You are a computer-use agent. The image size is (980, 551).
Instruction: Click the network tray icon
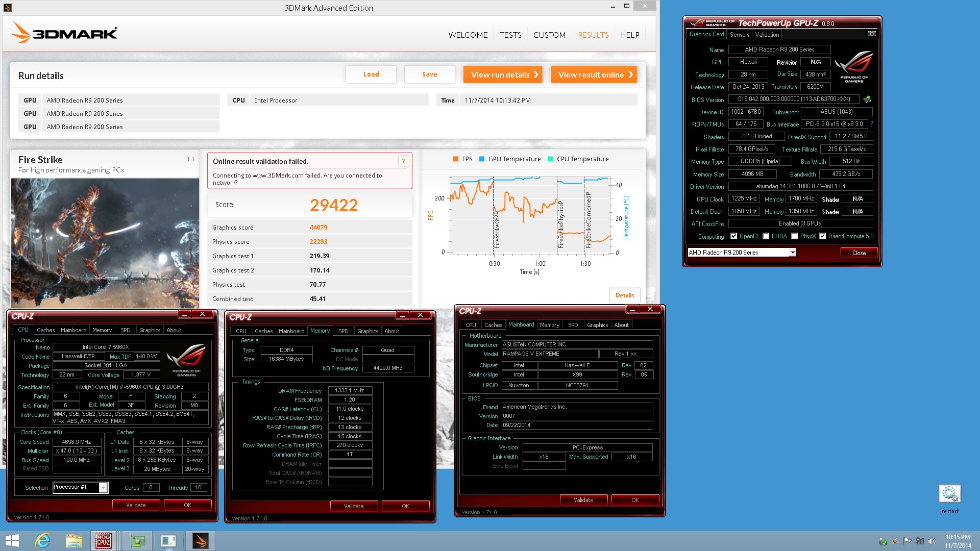coord(920,541)
